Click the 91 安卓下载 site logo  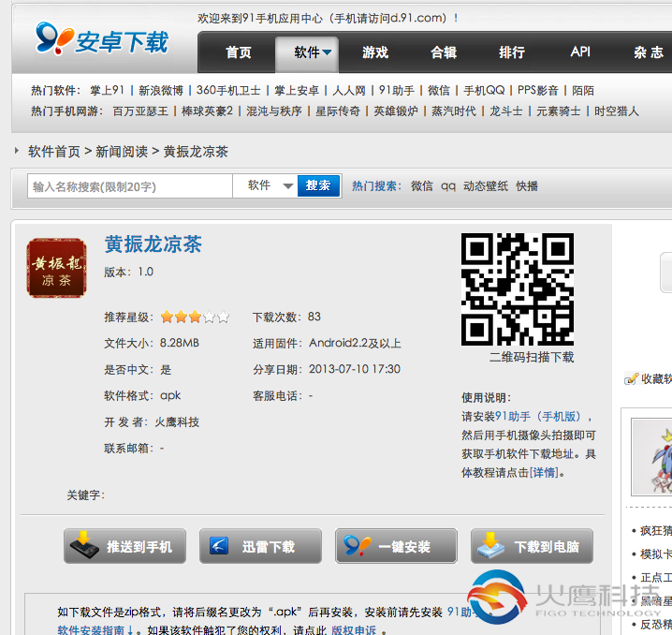[101, 40]
